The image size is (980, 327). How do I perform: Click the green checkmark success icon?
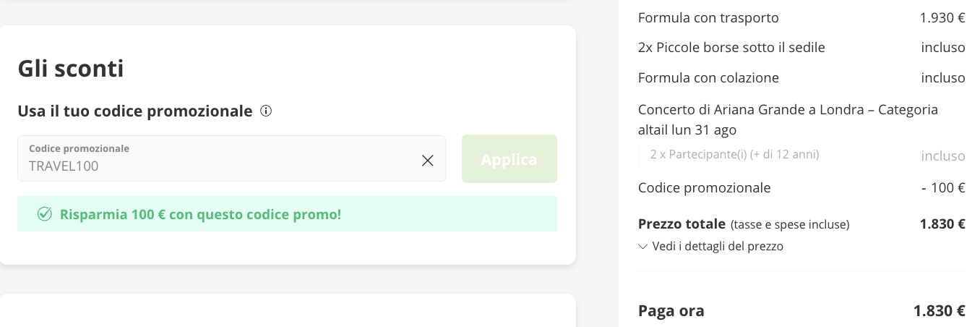[45, 214]
